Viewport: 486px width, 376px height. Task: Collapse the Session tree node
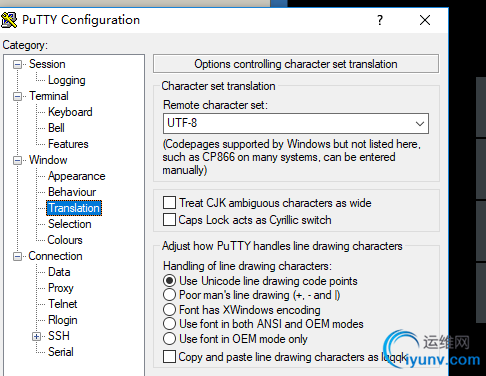tap(17, 64)
